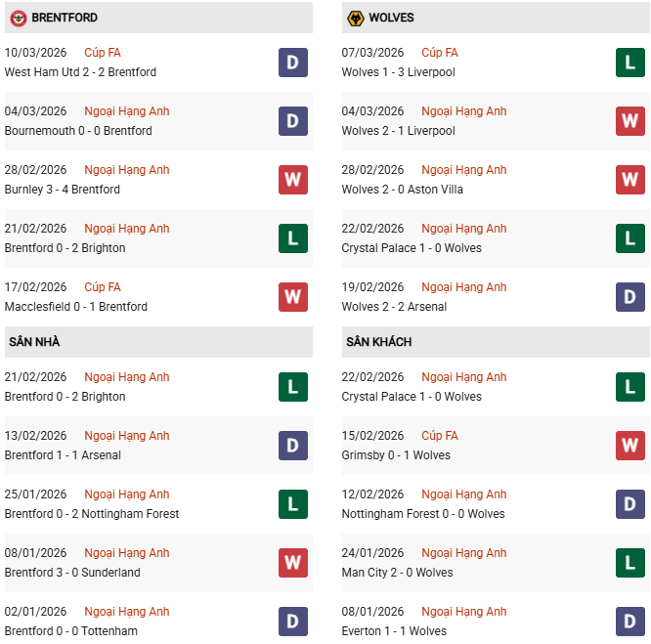Click the L badge for Wolves 1 - 3 Liverpool
The image size is (651, 644).
tap(629, 63)
